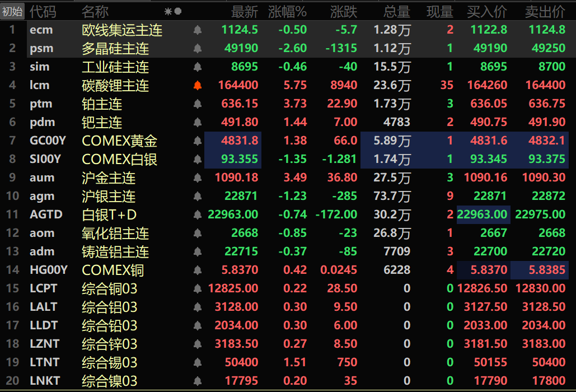
Task: Click the bell icon for 白银T+D
Action: pos(197,214)
